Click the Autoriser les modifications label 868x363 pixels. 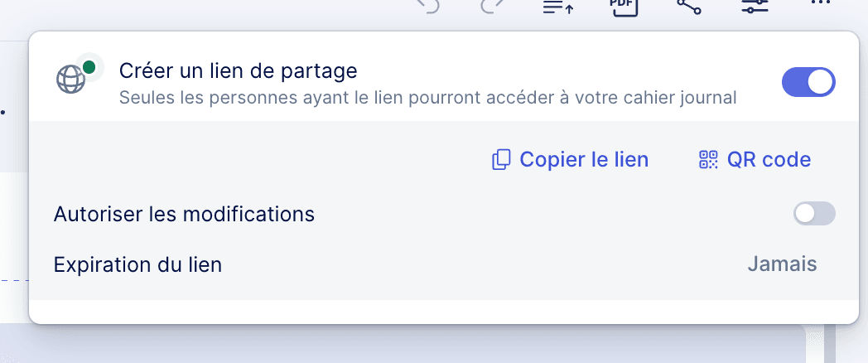click(x=184, y=214)
